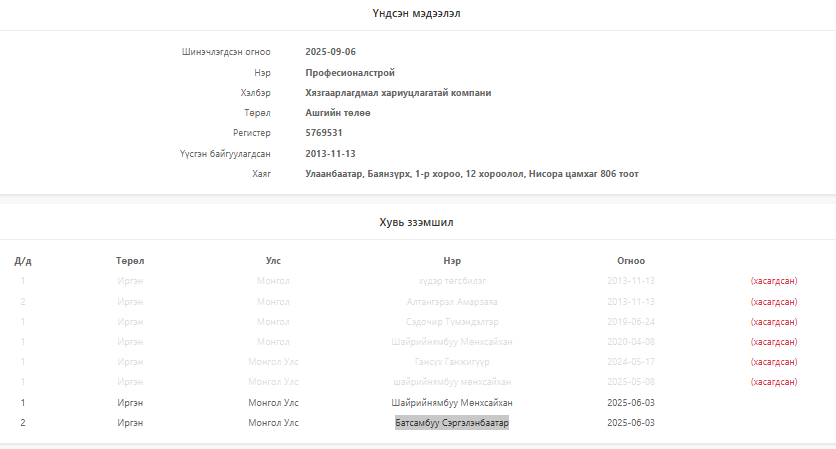Click the date 2019-06-24 in the table

tap(631, 321)
